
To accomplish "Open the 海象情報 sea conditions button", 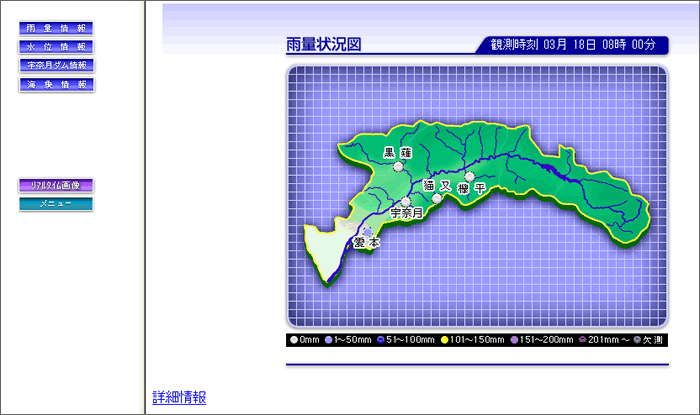I will pos(56,85).
